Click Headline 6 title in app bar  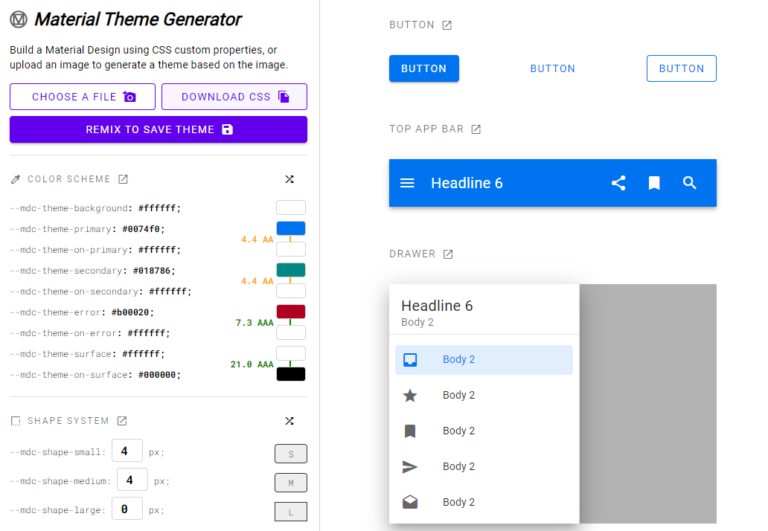pyautogui.click(x=467, y=183)
